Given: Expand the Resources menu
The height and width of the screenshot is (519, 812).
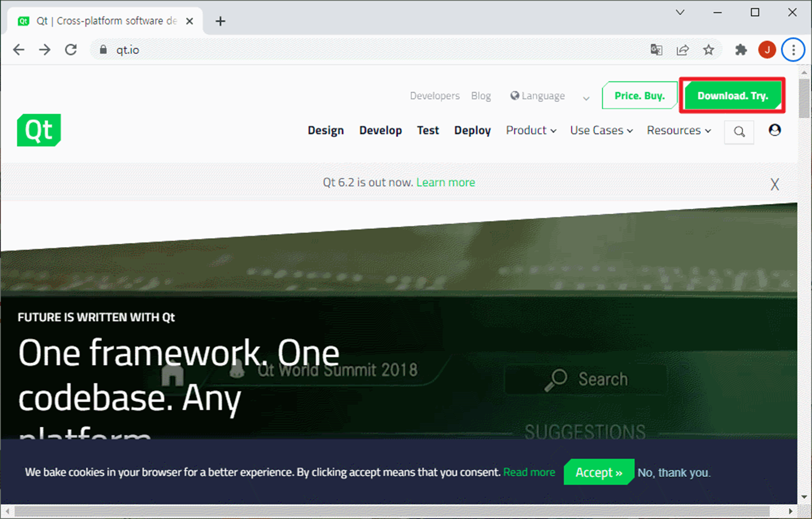Looking at the screenshot, I should point(679,130).
